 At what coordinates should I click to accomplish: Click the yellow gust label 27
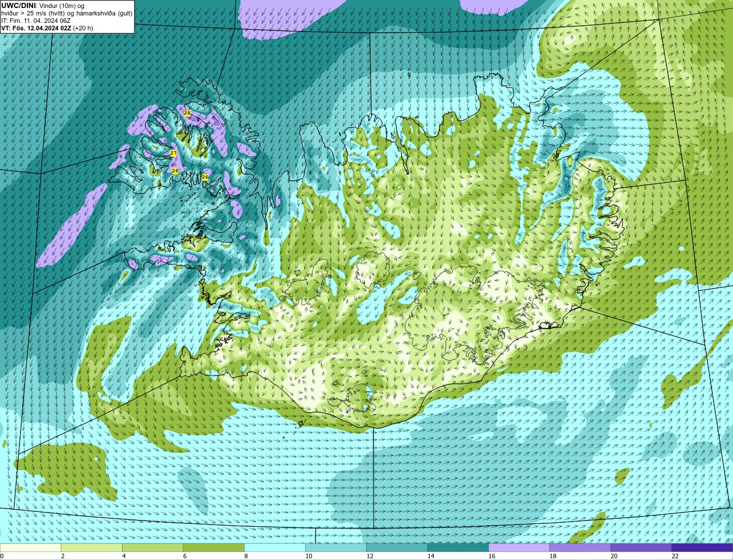(x=174, y=153)
